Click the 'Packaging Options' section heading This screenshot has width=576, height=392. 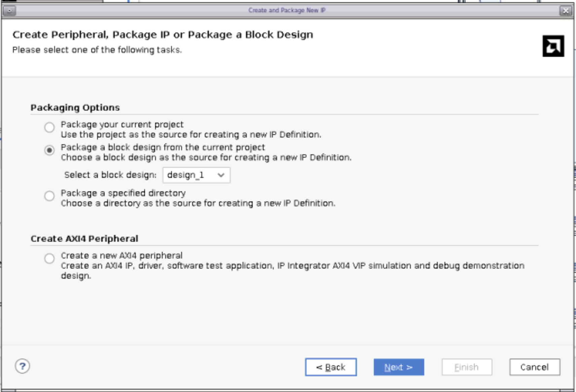[x=75, y=108]
